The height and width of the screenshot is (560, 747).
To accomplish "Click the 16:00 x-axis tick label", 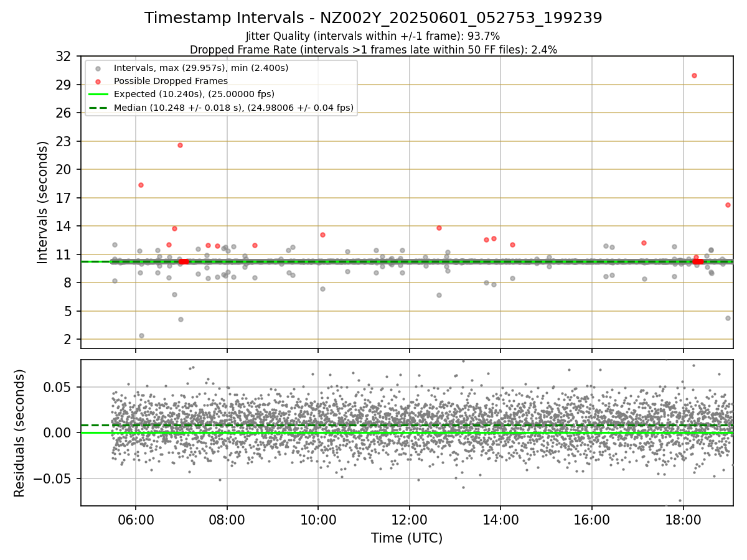I will point(592,520).
